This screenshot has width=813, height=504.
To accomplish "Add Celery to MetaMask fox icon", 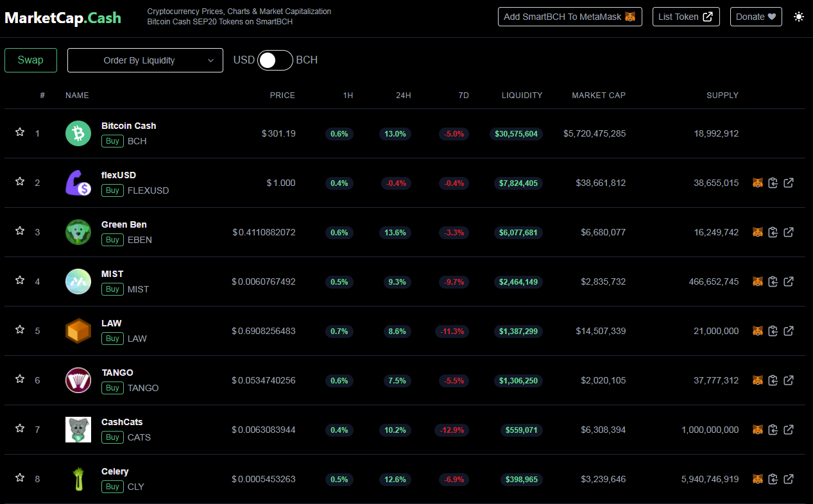I will pos(758,479).
